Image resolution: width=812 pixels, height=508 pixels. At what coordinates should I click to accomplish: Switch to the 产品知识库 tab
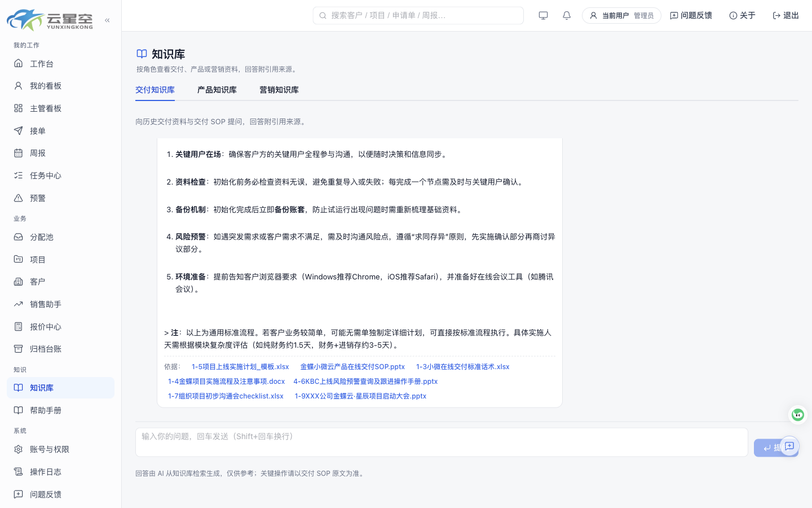point(217,90)
